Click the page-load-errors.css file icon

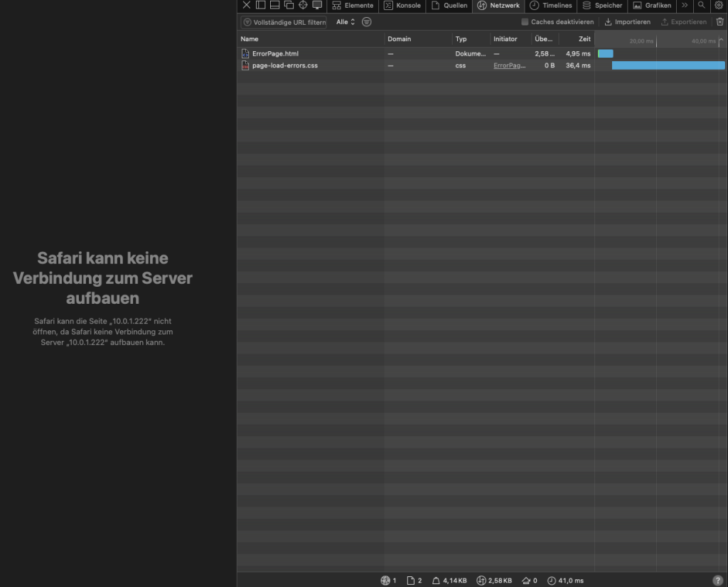pos(245,65)
